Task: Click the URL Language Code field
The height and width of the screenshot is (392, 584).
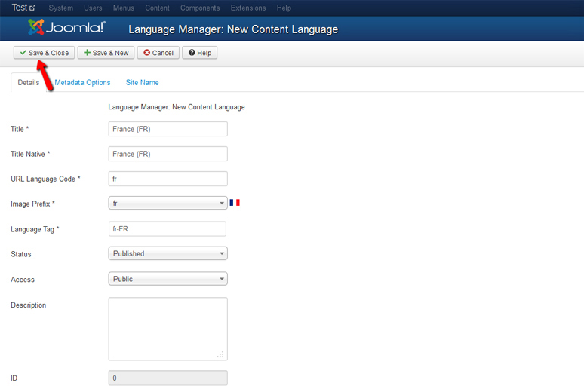Action: (x=168, y=179)
